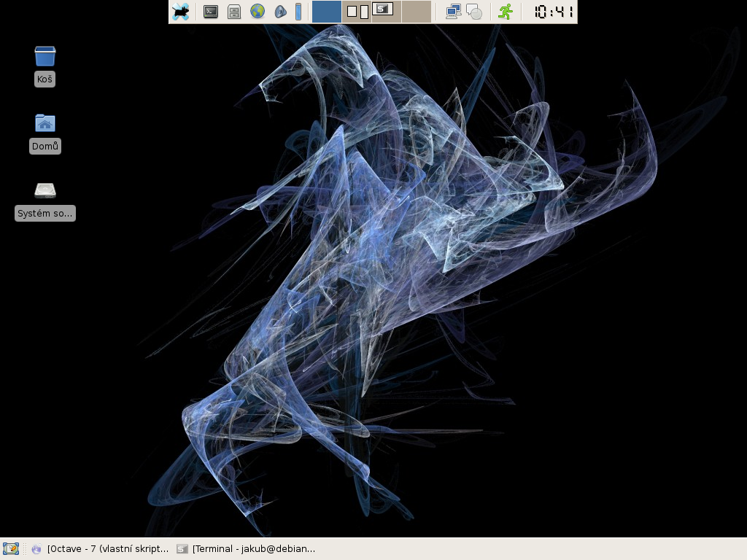Click the speech bubble panel icon

coord(474,12)
